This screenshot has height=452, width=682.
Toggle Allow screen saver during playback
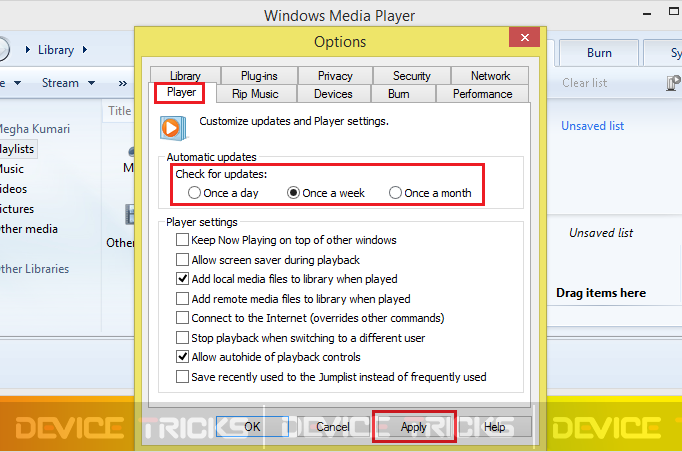[x=182, y=260]
